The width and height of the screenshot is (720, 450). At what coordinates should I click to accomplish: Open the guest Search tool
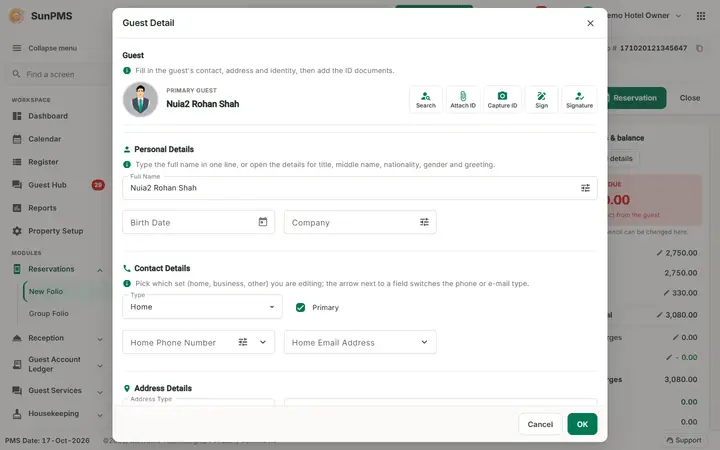[426, 99]
